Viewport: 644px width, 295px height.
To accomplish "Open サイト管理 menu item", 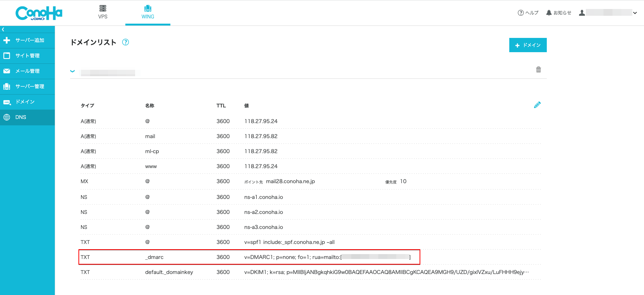I will 27,56.
